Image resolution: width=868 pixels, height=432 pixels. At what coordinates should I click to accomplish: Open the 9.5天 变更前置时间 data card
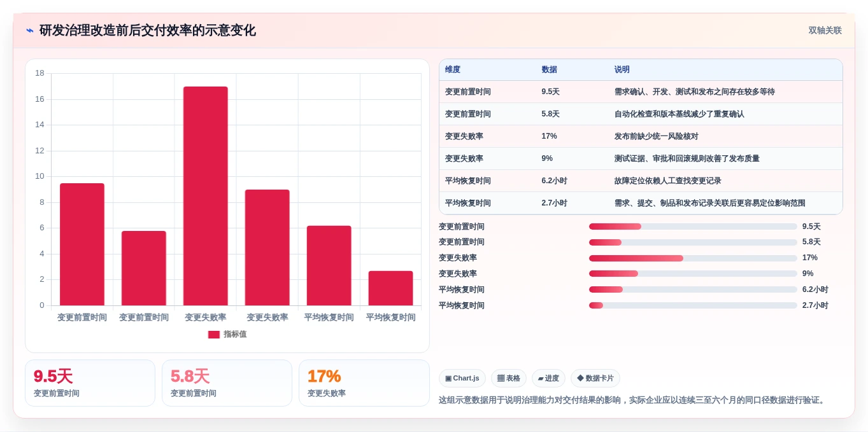(x=90, y=383)
